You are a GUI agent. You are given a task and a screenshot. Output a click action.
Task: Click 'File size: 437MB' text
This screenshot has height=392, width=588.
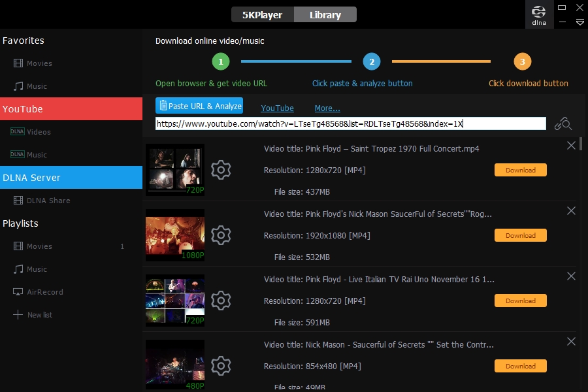click(x=302, y=192)
